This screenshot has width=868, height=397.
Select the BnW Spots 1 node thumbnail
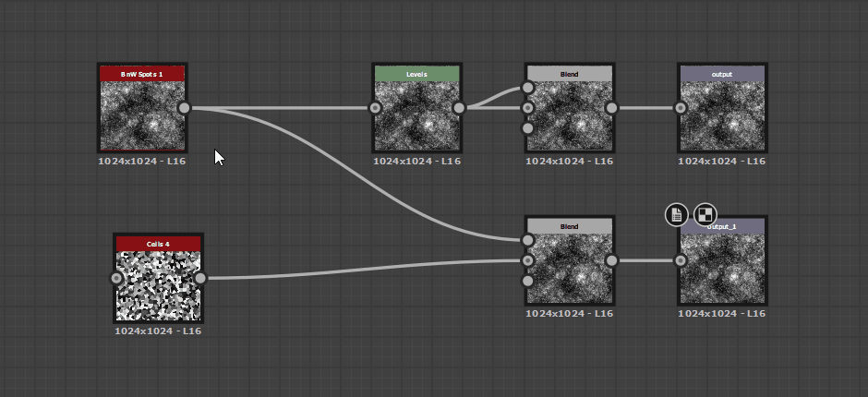(x=141, y=114)
